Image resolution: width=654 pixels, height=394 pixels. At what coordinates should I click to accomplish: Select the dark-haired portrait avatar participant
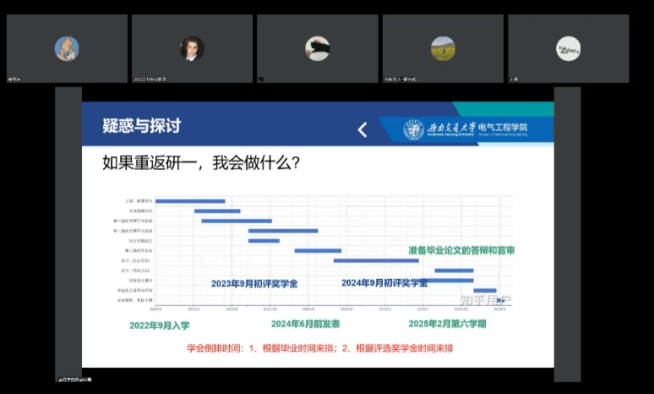[192, 48]
